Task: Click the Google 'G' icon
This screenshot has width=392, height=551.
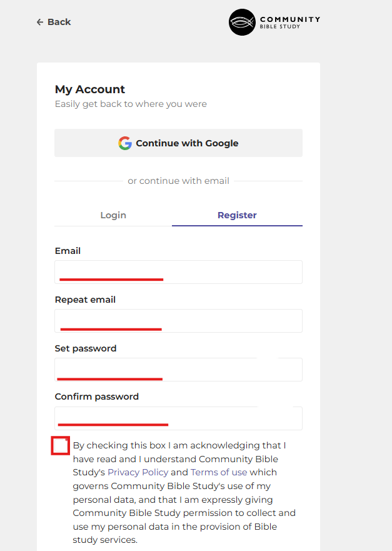Action: [x=125, y=143]
